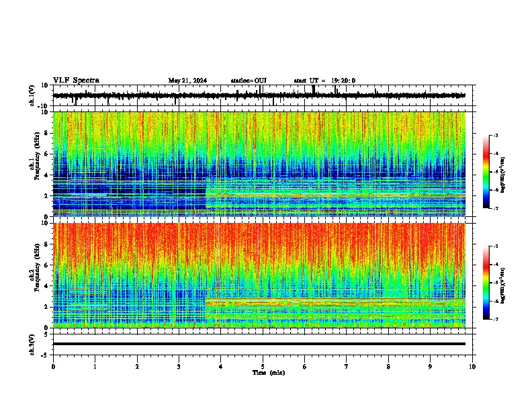This screenshot has height=411, width=532.
Task: Click the 'ch.3(V)' axis label
Action: [32, 345]
